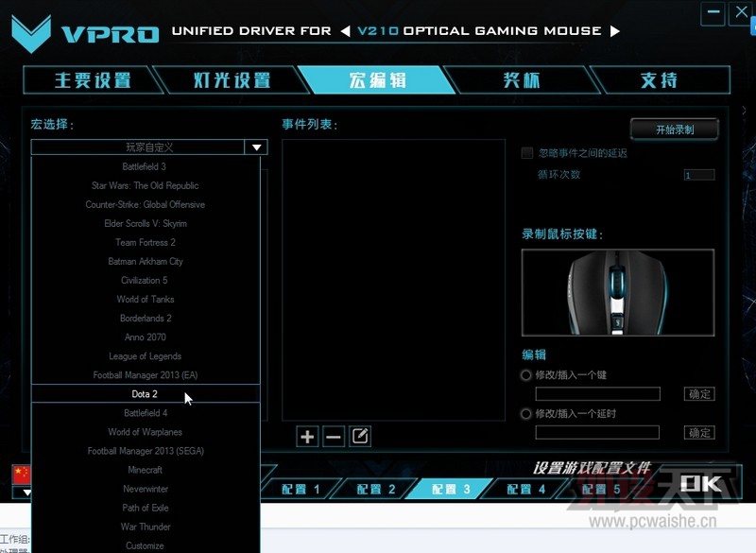The height and width of the screenshot is (553, 756).
Task: Click the modify key input field
Action: (x=597, y=394)
